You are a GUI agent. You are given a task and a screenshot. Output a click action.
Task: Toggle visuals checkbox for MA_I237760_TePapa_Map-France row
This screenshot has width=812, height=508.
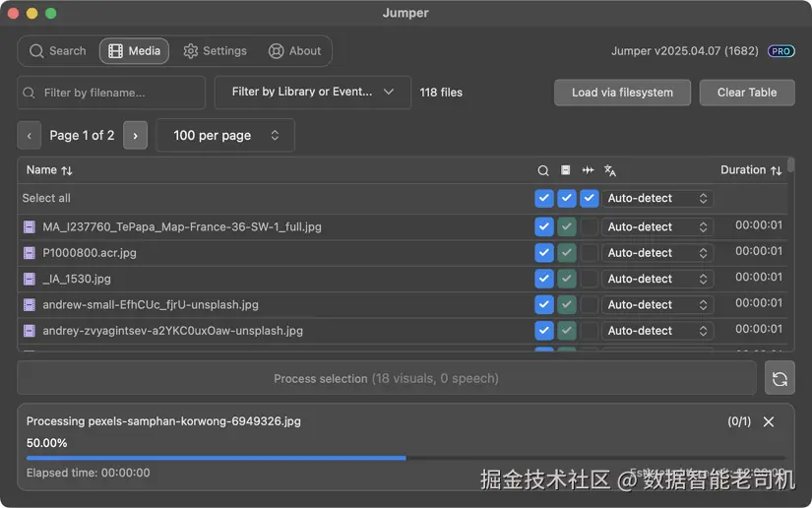(567, 226)
